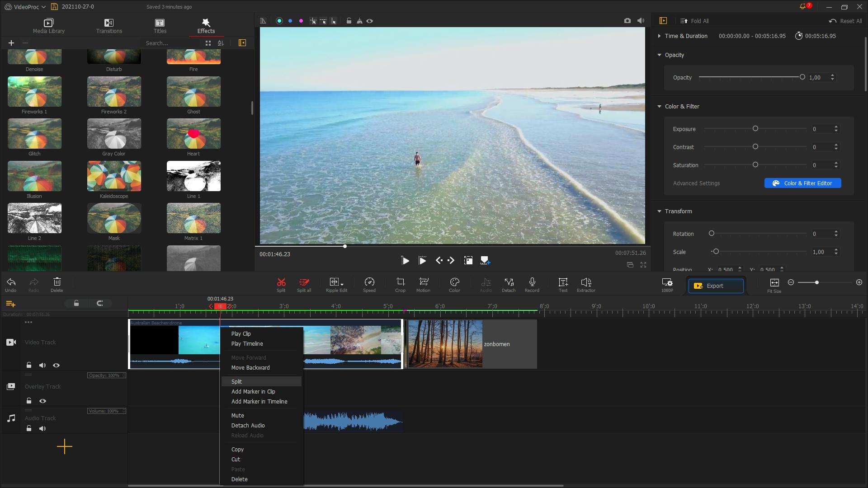The image size is (868, 488).
Task: Select the Kaleidoscope effect thumbnail
Action: [x=114, y=176]
